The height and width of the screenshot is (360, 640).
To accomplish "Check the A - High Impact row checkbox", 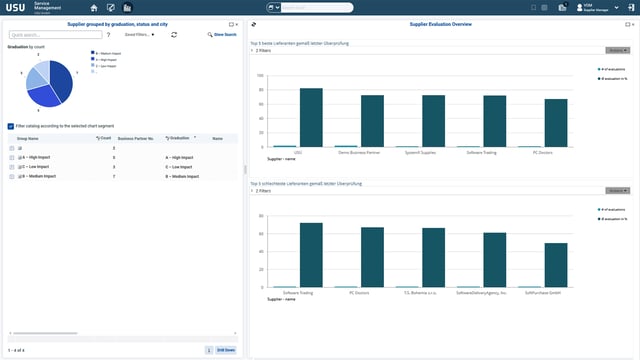I will pyautogui.click(x=12, y=158).
